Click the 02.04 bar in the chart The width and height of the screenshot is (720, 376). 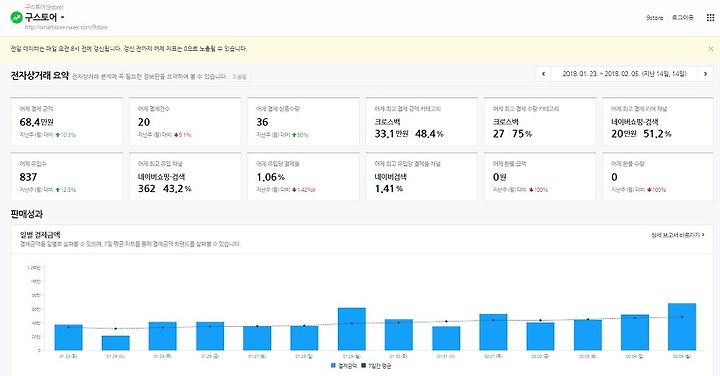(635, 332)
